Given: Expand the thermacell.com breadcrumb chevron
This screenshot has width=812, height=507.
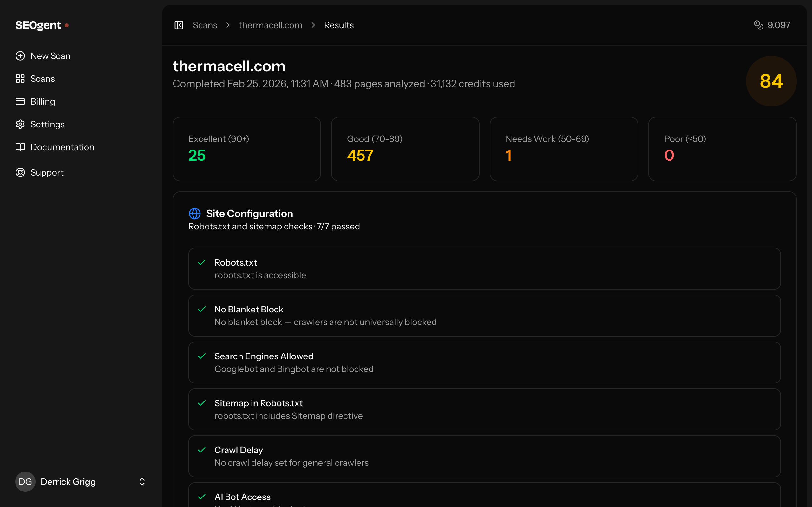Looking at the screenshot, I should pyautogui.click(x=313, y=25).
